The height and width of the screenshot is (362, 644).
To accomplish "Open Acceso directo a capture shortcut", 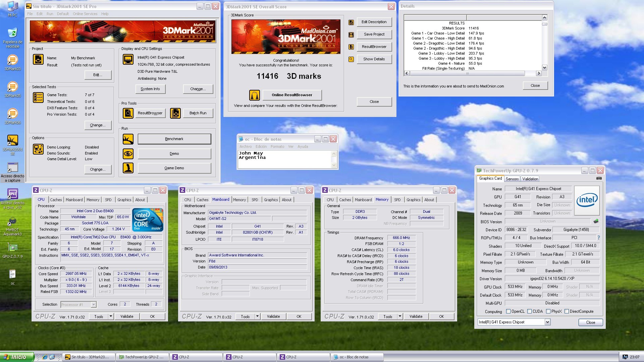I will [x=12, y=172].
